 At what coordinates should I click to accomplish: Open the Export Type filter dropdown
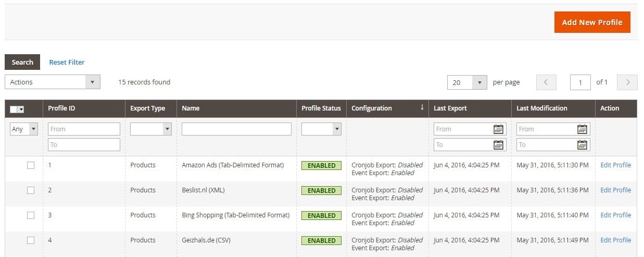pos(151,129)
